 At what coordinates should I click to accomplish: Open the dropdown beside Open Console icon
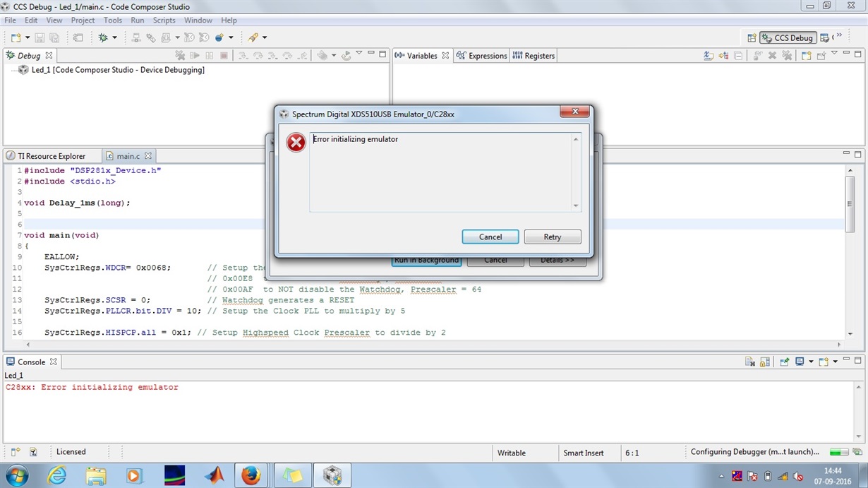coord(835,362)
